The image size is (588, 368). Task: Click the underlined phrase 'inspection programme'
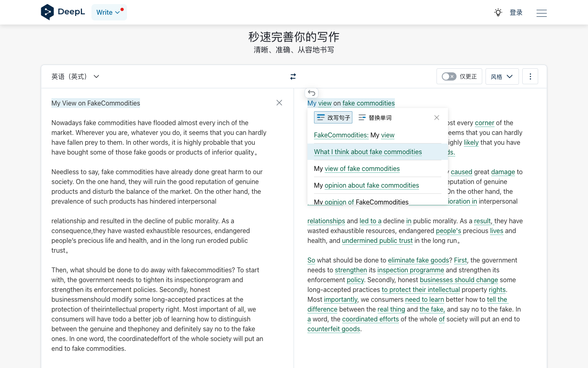tap(411, 270)
